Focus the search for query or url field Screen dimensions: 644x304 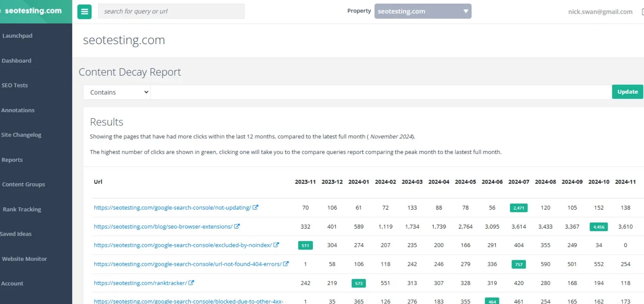171,11
